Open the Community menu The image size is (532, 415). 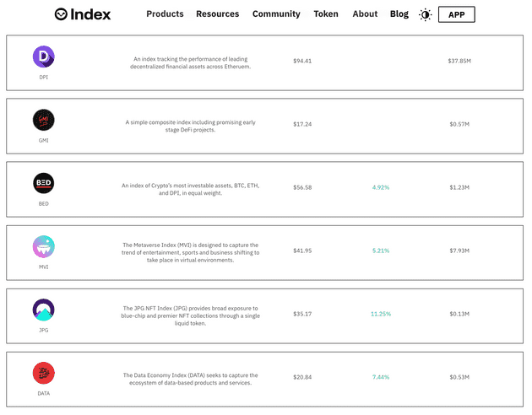tap(276, 13)
